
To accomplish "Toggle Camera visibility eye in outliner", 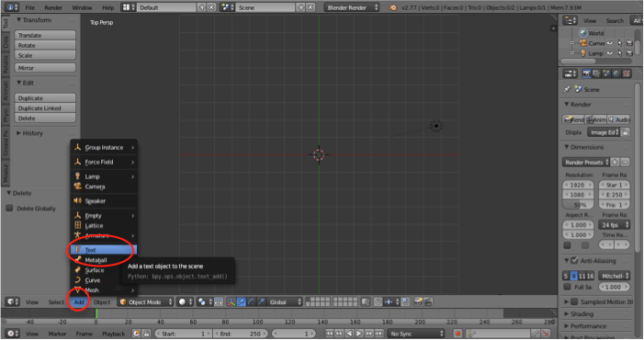I will point(610,43).
